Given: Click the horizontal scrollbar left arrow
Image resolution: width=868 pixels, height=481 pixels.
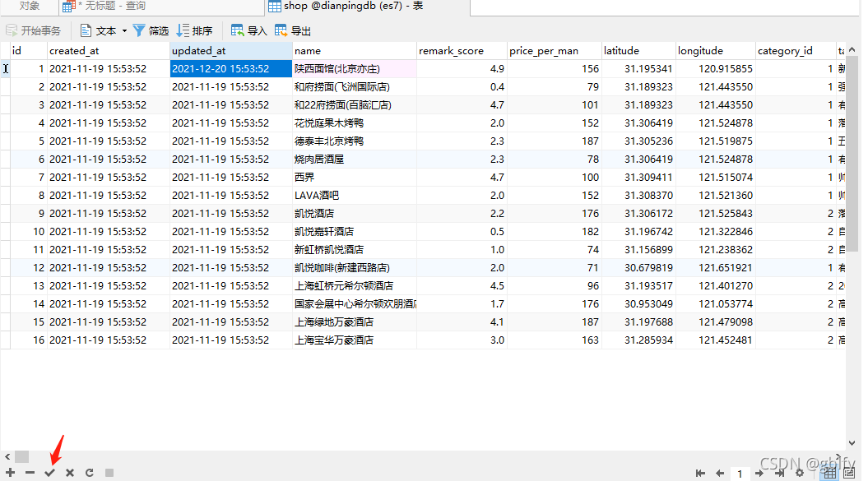Looking at the screenshot, I should (x=7, y=456).
